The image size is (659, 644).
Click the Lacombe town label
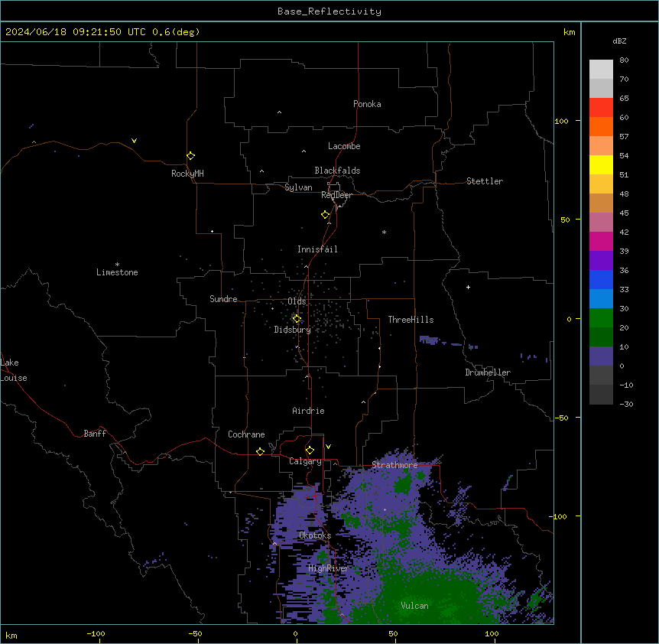tap(344, 146)
